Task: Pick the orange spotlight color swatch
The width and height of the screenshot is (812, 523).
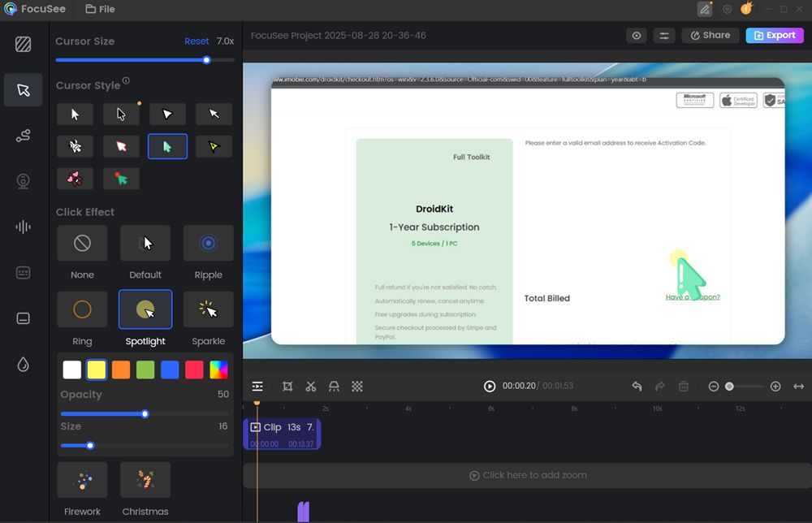Action: click(121, 370)
